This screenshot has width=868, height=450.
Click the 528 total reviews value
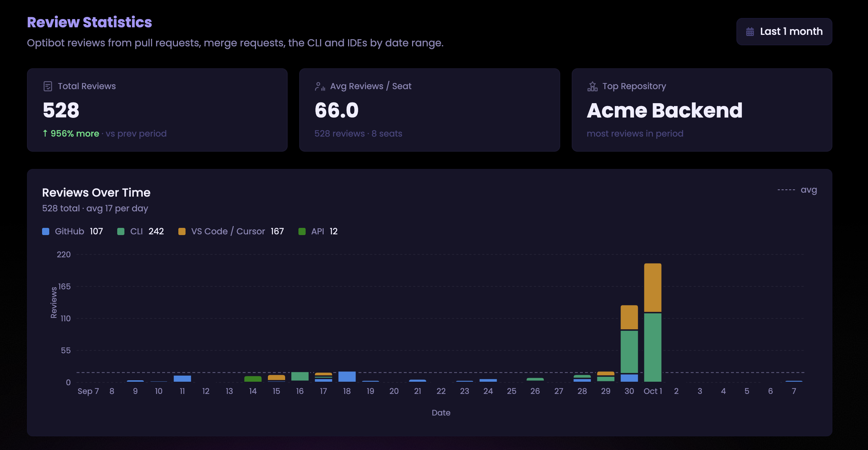tap(61, 110)
